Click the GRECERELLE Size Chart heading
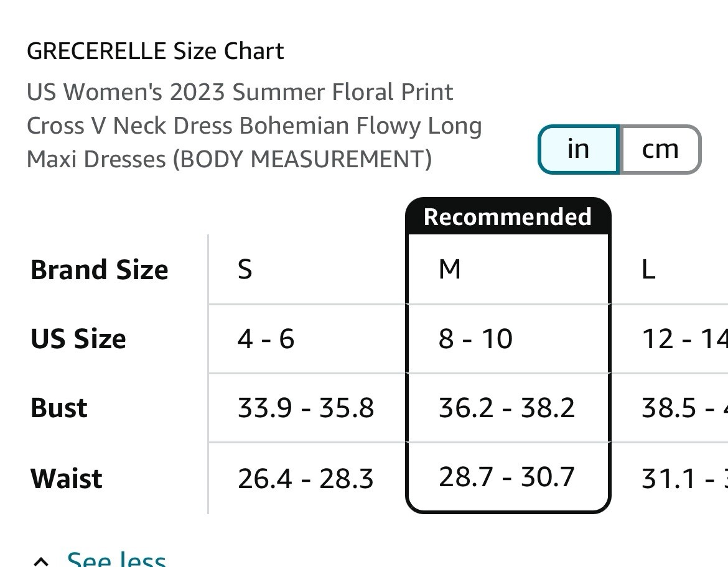728x567 pixels. [155, 51]
